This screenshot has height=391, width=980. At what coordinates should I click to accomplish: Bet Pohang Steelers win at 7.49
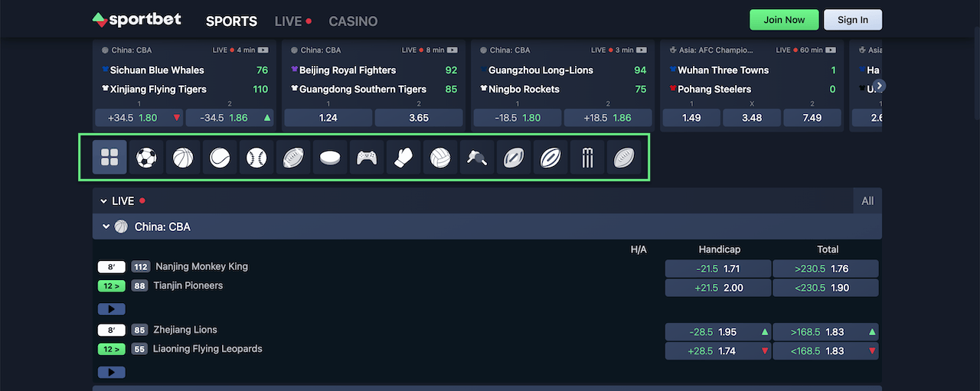812,118
